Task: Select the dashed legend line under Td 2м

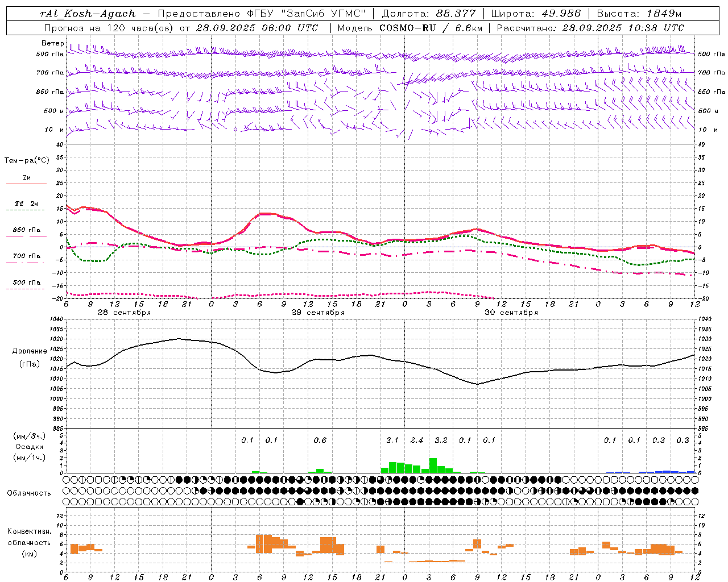Action: coord(26,210)
